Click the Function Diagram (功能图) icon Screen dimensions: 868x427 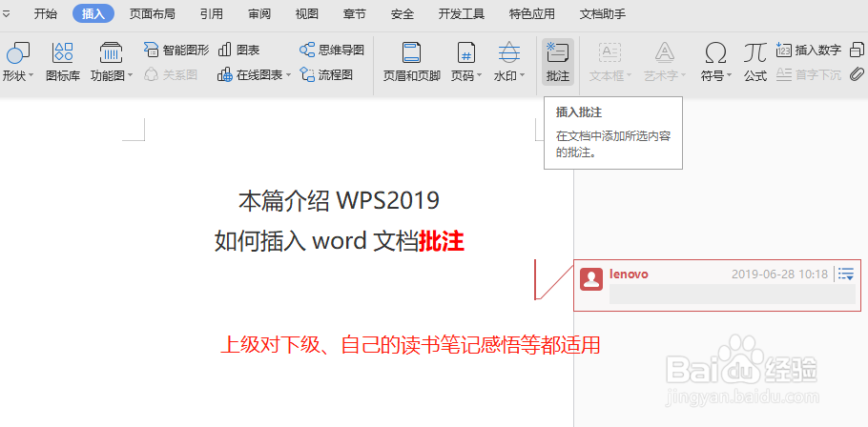[x=111, y=53]
